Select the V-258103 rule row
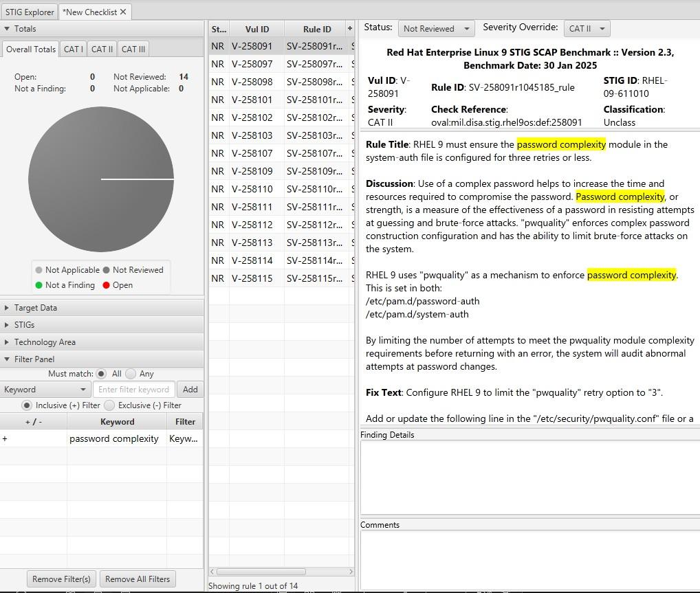Screen dimensions: 700x593 coord(282,135)
